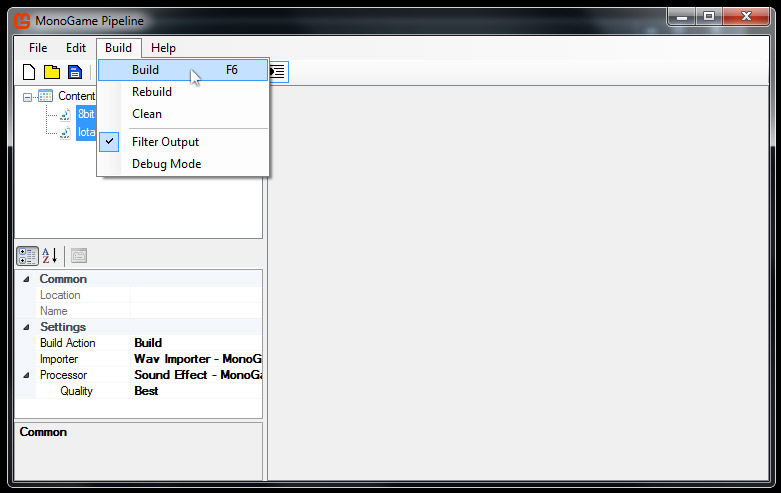Click the New Project toolbar icon

(29, 71)
